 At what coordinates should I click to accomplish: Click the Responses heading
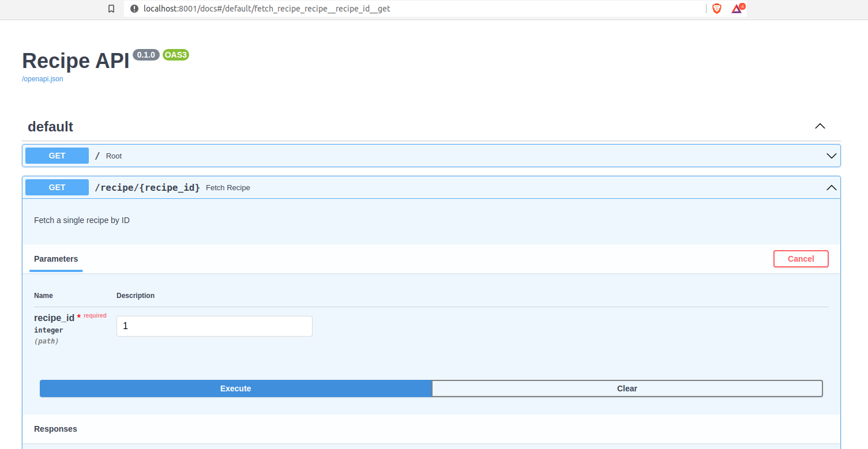[55, 429]
